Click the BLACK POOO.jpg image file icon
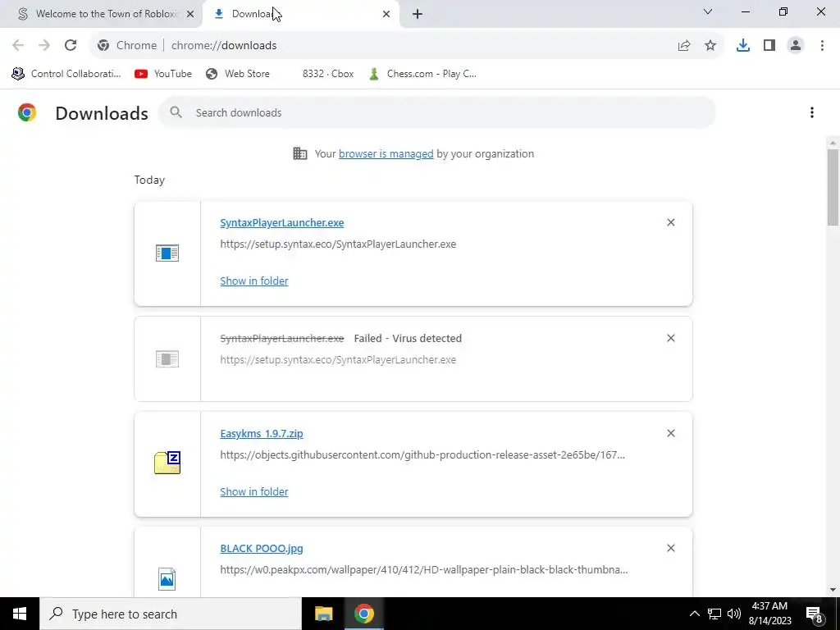The height and width of the screenshot is (630, 840). [167, 578]
